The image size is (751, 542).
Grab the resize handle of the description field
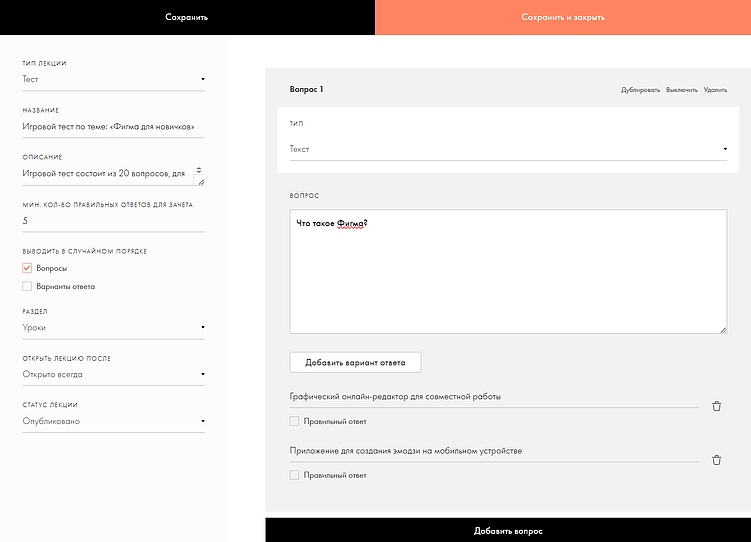point(201,182)
